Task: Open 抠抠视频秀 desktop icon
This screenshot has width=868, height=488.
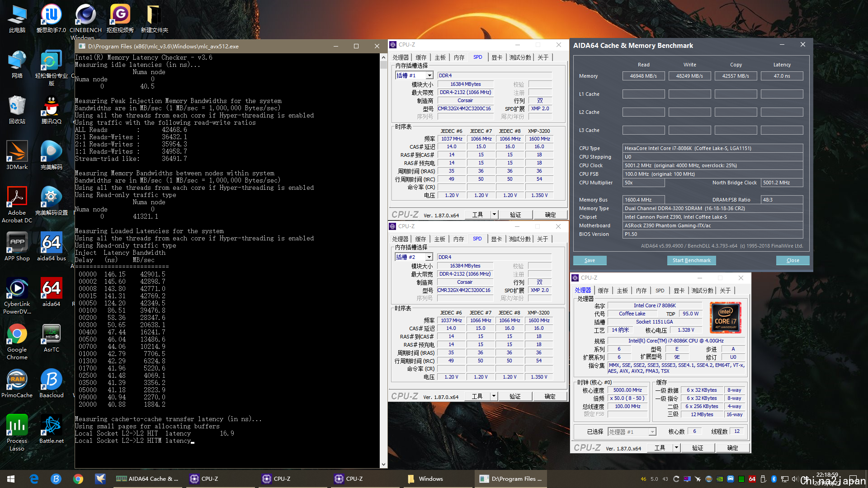Action: [x=120, y=19]
